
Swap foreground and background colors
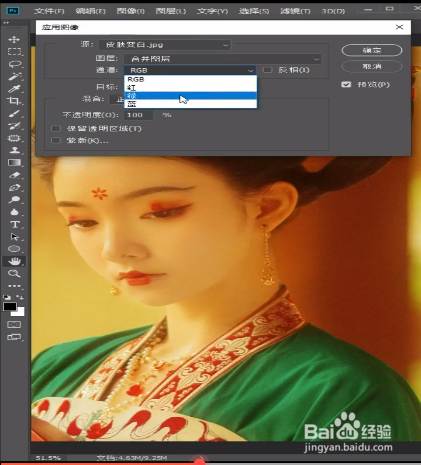(x=20, y=297)
